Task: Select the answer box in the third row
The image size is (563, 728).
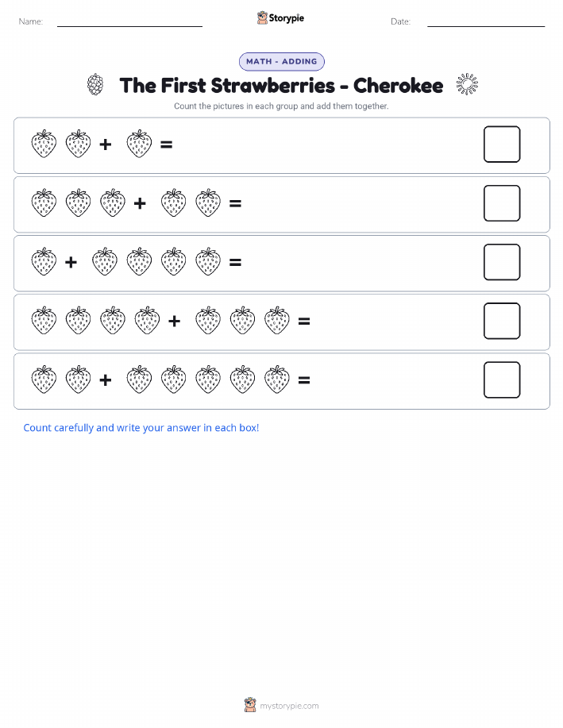Action: 502,262
